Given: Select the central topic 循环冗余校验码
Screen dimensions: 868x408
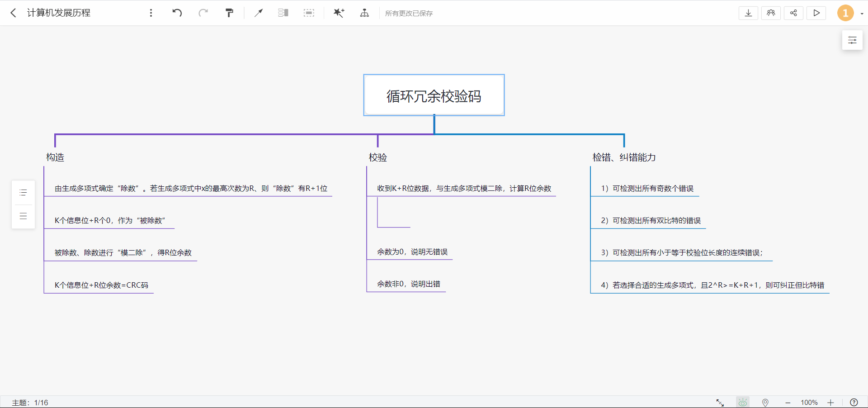Looking at the screenshot, I should tap(434, 95).
